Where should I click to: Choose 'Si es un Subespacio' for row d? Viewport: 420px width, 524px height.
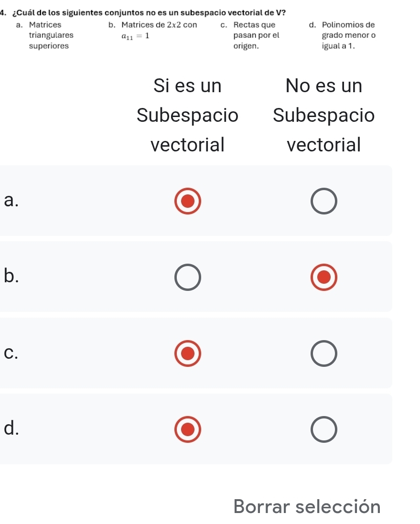point(187,429)
